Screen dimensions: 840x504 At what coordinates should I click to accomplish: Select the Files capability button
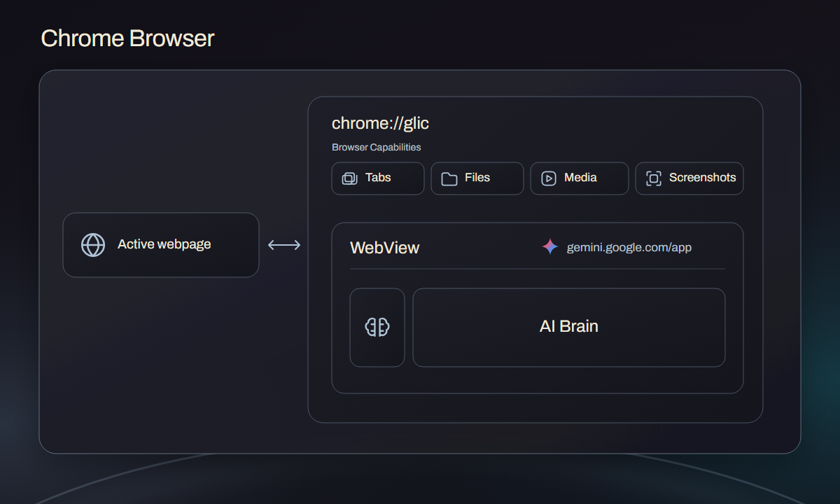[477, 178]
